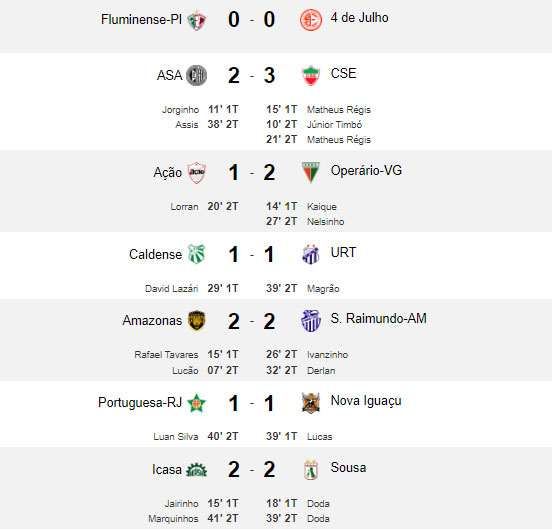Click the ASA 2 - 3 CSE score

(251, 75)
